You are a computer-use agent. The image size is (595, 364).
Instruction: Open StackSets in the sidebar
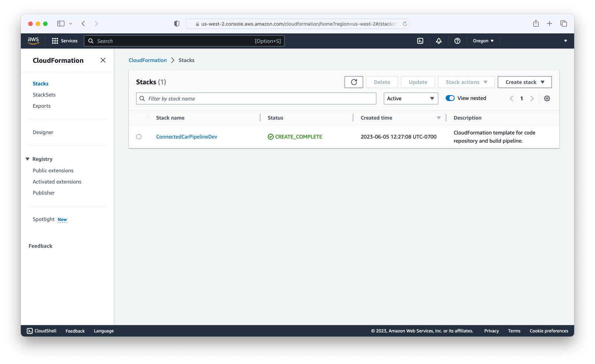coord(44,95)
